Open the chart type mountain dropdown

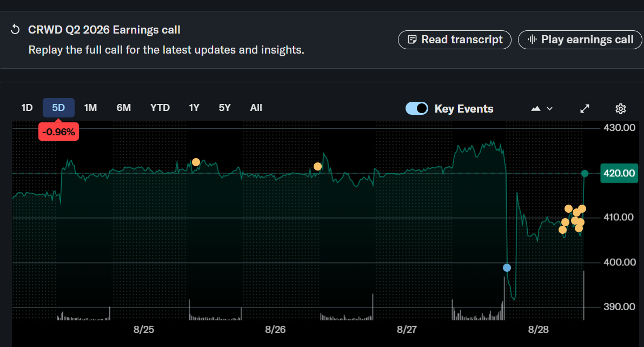coord(542,109)
